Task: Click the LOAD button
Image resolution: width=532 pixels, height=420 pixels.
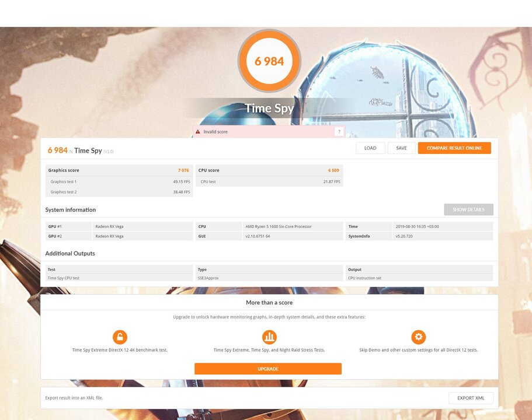Action: 370,148
